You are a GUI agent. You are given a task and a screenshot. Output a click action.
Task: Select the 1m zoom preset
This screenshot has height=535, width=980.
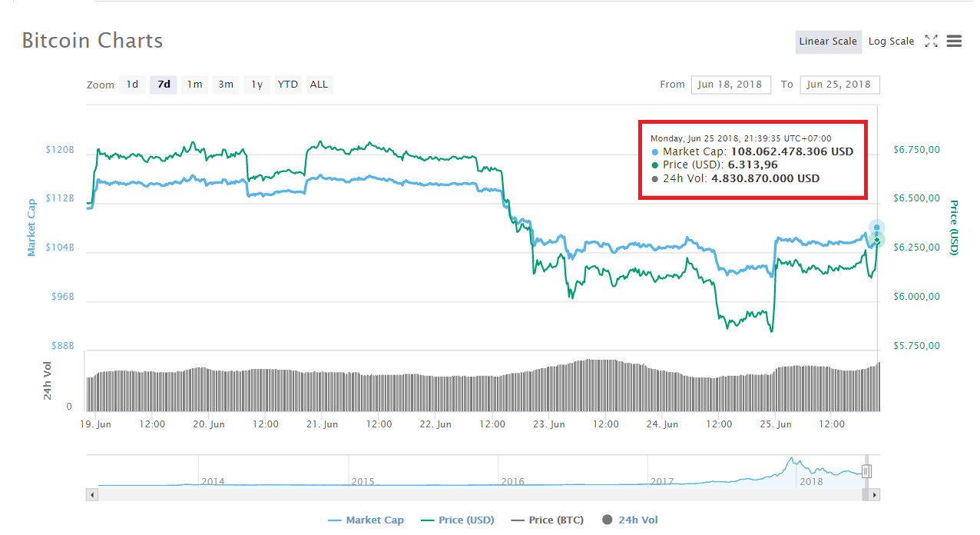194,85
